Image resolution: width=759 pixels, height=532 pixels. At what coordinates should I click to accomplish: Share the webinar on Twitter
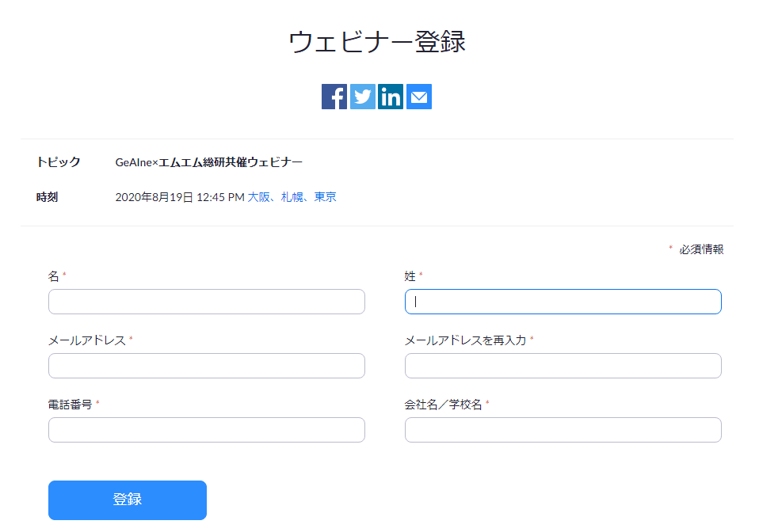click(362, 96)
